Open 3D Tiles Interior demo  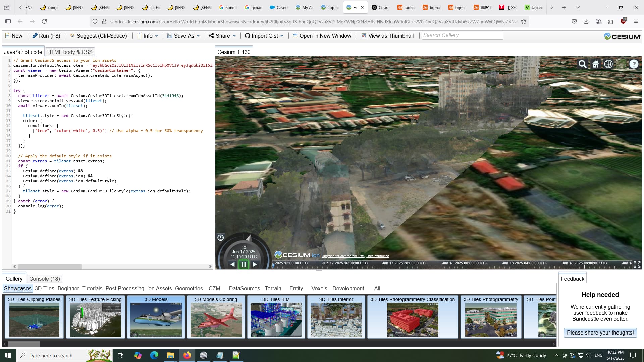click(336, 317)
